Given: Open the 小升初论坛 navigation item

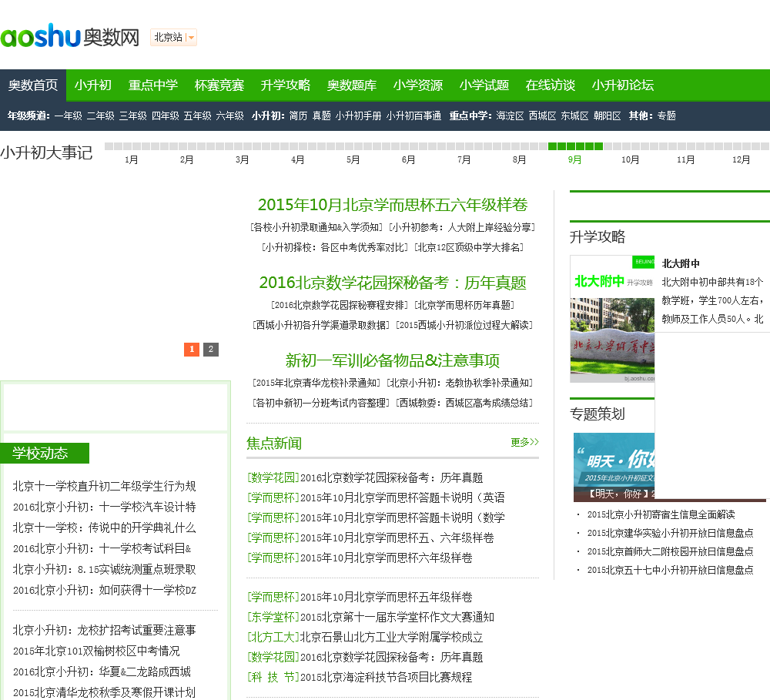Looking at the screenshot, I should click(x=623, y=85).
